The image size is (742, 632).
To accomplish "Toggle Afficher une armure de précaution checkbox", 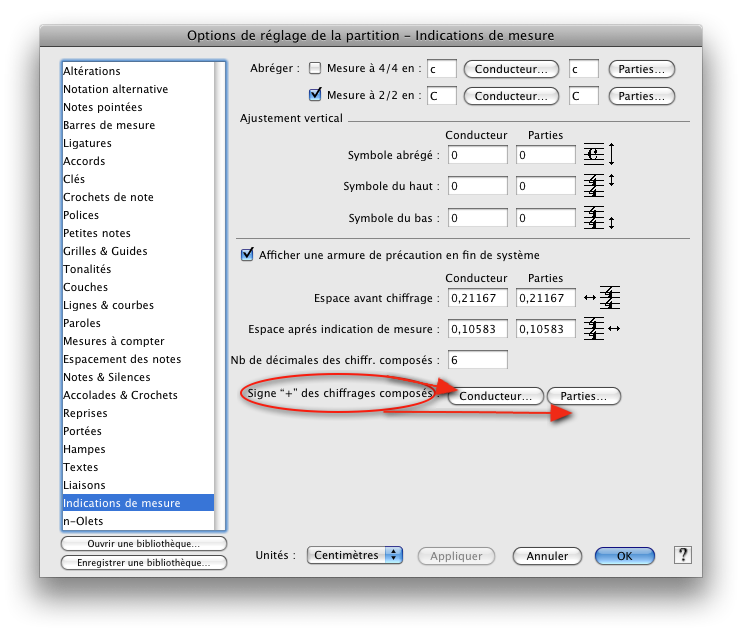I will pyautogui.click(x=248, y=255).
